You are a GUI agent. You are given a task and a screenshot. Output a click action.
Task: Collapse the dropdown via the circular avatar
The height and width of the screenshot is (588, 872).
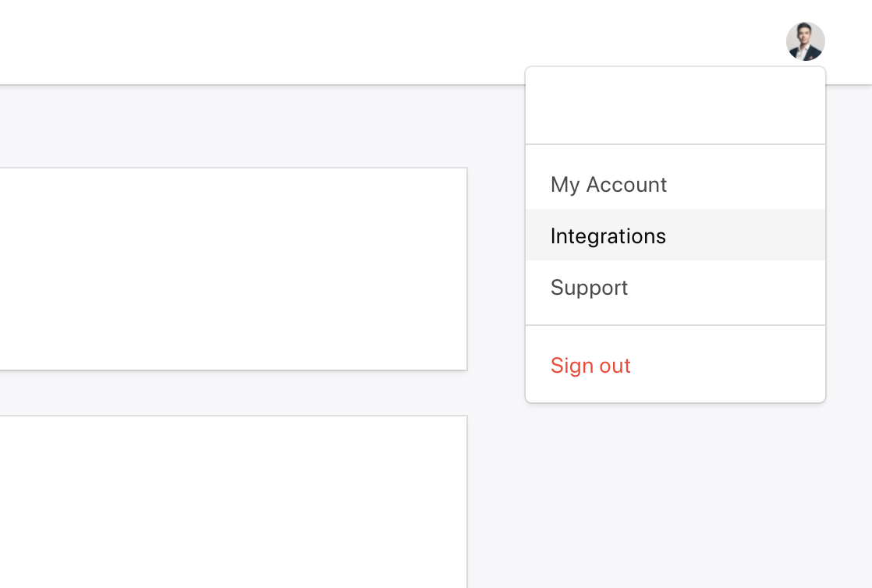pos(805,42)
